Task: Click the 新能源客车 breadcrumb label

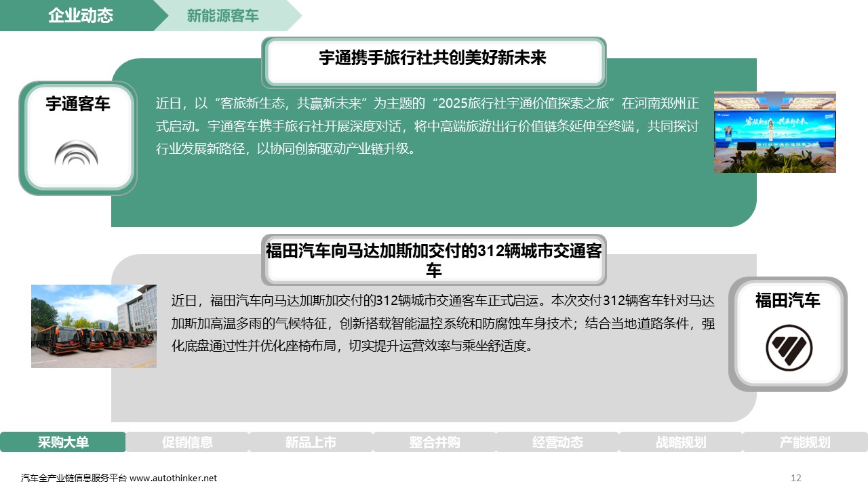Action: coord(222,16)
